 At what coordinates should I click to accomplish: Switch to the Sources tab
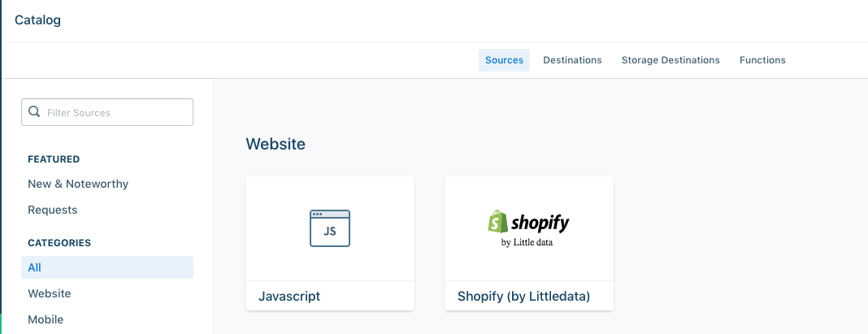(x=504, y=60)
